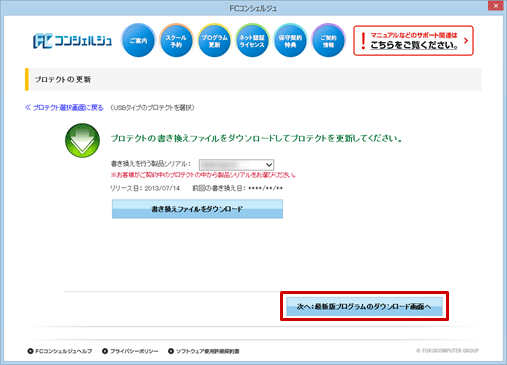Open the 保守契約特典 circle menu
Viewport: 507px width, 365px height.
(x=290, y=41)
